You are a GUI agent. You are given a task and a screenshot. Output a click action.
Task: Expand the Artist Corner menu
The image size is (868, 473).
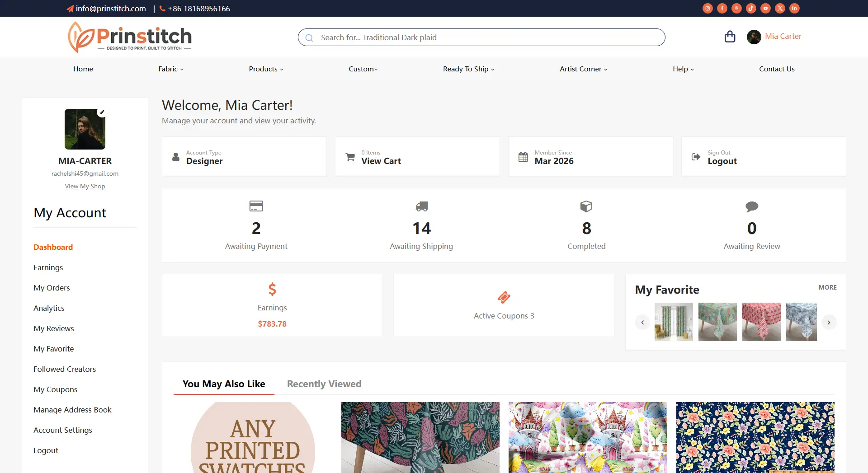tap(583, 69)
